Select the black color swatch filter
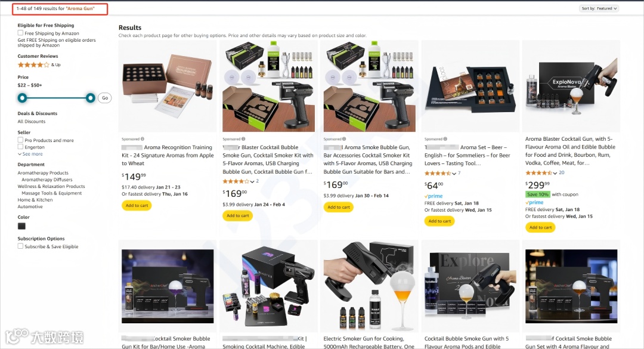Screen dimensions: 644x349 [x=22, y=226]
